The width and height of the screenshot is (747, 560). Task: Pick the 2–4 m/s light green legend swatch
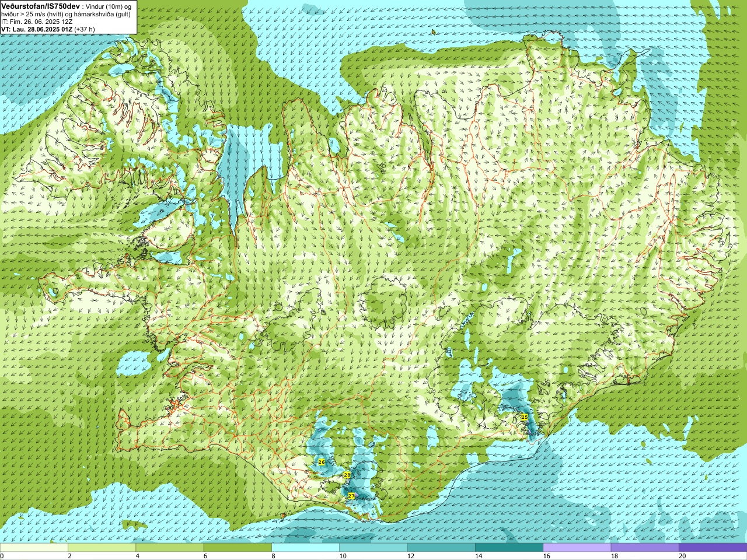tap(102, 548)
